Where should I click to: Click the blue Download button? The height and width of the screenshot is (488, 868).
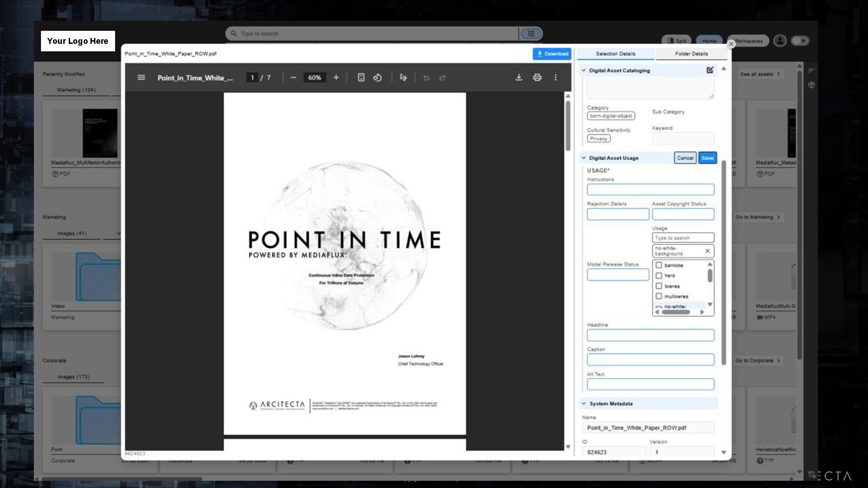tap(552, 54)
